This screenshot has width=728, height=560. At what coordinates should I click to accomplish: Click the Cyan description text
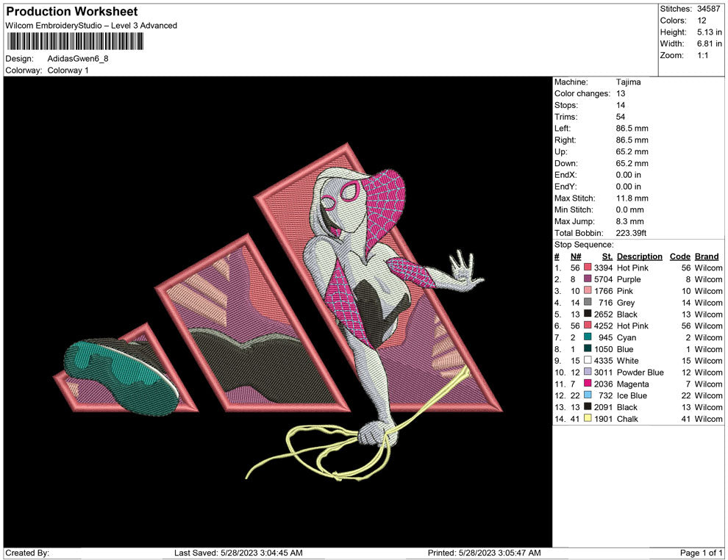[x=627, y=337]
